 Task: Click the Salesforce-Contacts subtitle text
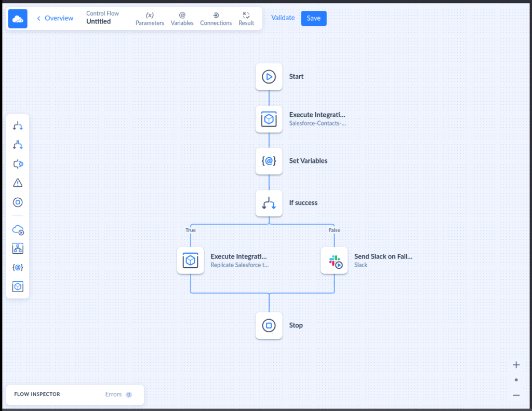[317, 124]
